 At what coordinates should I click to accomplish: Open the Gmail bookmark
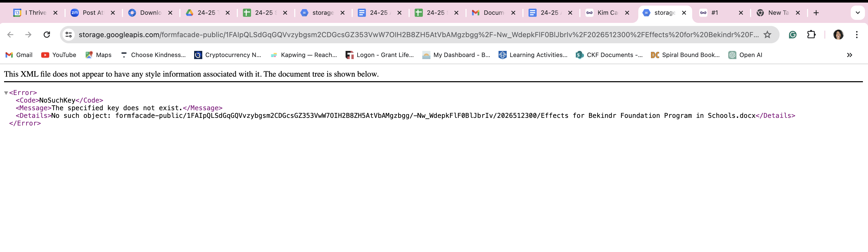(x=19, y=55)
